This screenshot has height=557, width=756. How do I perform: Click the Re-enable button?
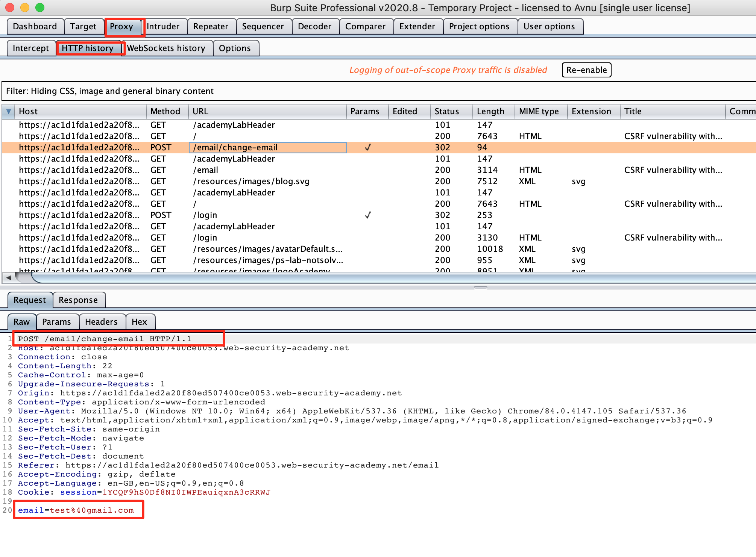click(586, 70)
